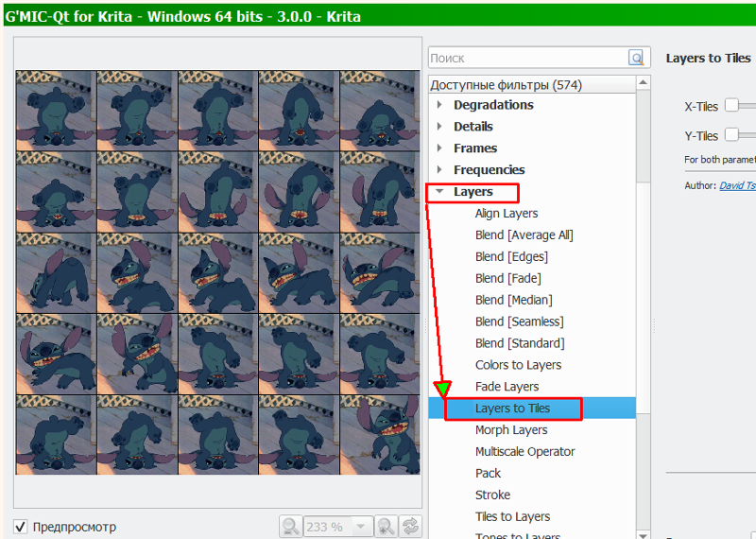
Task: Select the Morph Layers filter
Action: pos(511,430)
